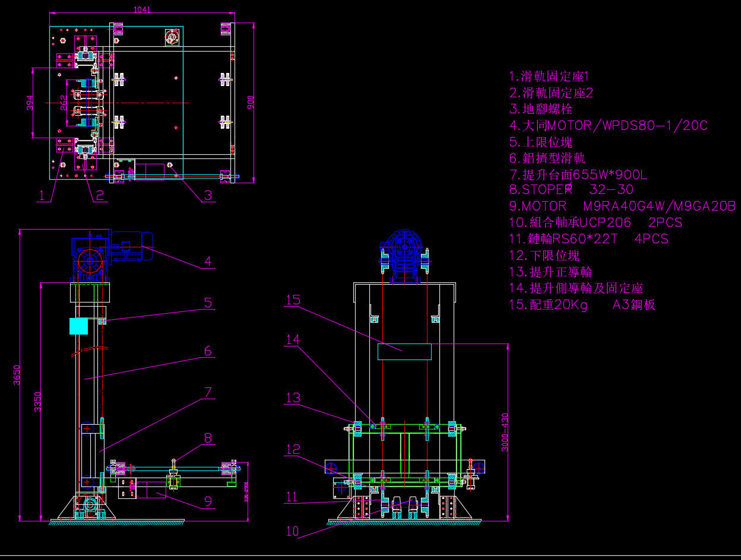The height and width of the screenshot is (560, 741).
Task: Click the 394 vertical dimension text
Action: [x=30, y=103]
